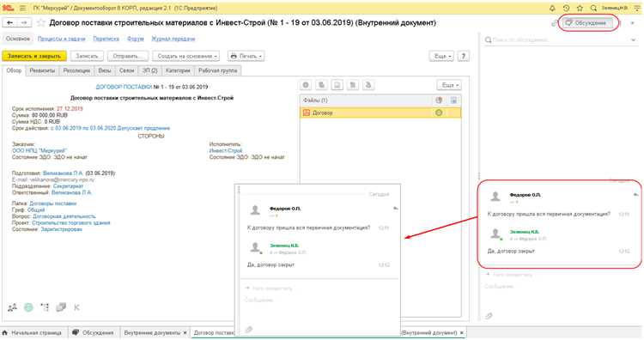Open Процессы и задачи link
644x340 pixels.
(61, 39)
